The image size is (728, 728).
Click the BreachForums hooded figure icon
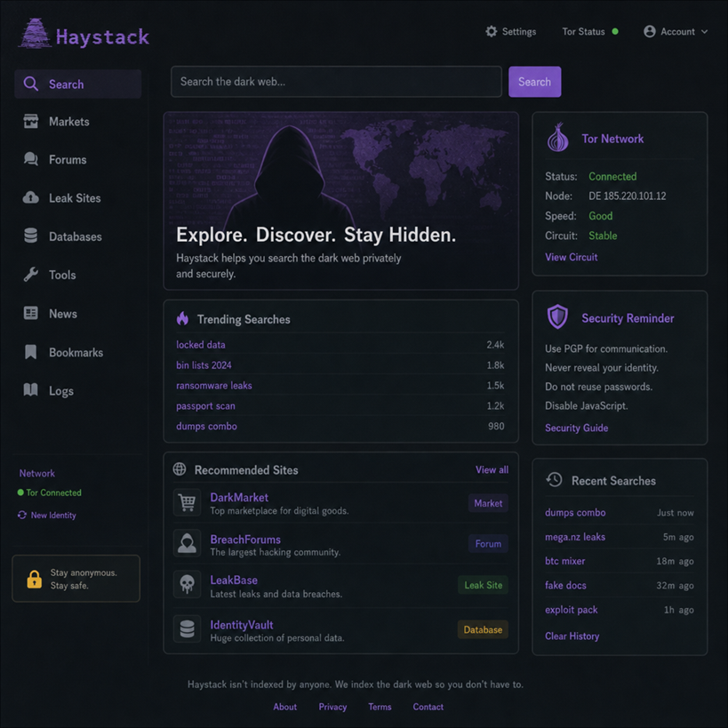coord(187,543)
